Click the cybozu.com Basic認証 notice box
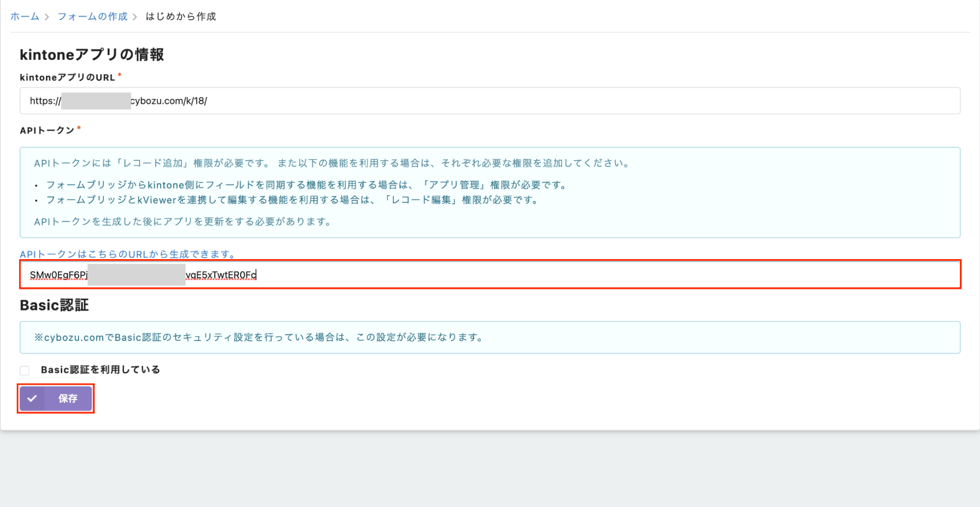 (x=490, y=337)
